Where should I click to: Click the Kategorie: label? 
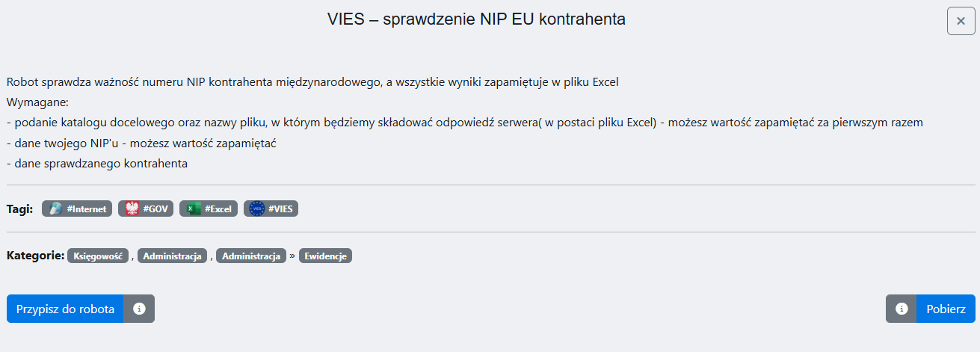point(35,256)
